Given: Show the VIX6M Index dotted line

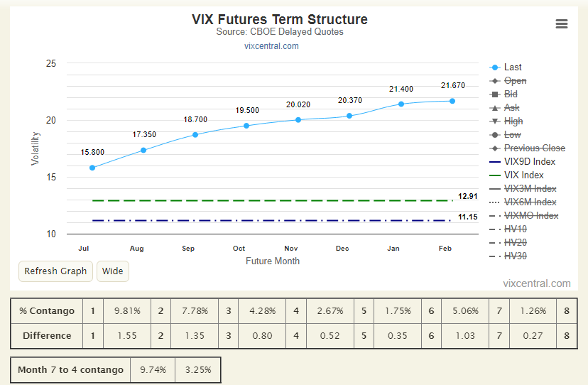Looking at the screenshot, I should click(523, 202).
